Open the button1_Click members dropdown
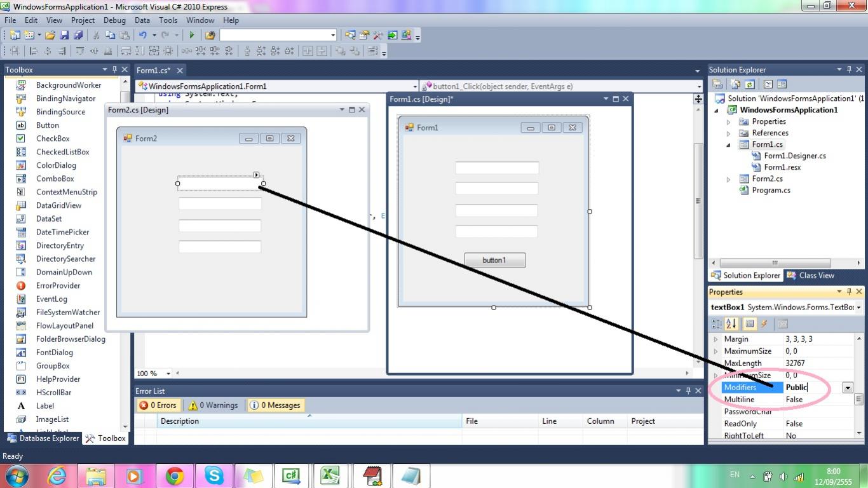This screenshot has width=868, height=488. tap(698, 86)
